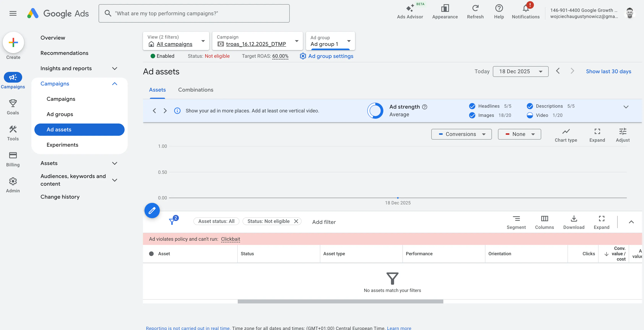Open Billing section

13,159
